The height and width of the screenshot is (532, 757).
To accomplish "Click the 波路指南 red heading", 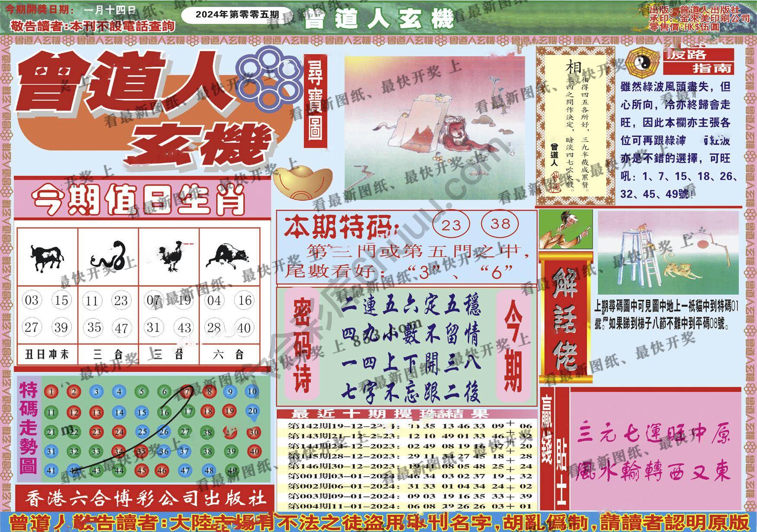I will point(699,61).
